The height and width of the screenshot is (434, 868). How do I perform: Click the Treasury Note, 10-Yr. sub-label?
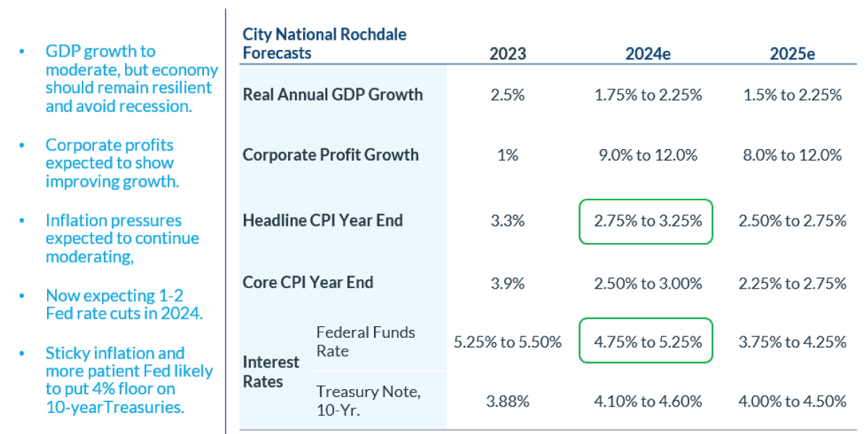click(368, 401)
